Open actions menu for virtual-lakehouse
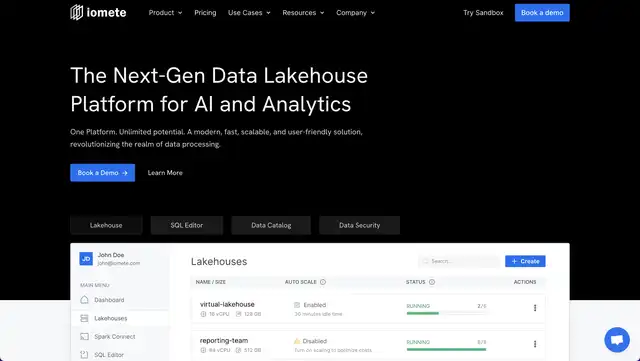This screenshot has height=361, width=640. [x=535, y=308]
